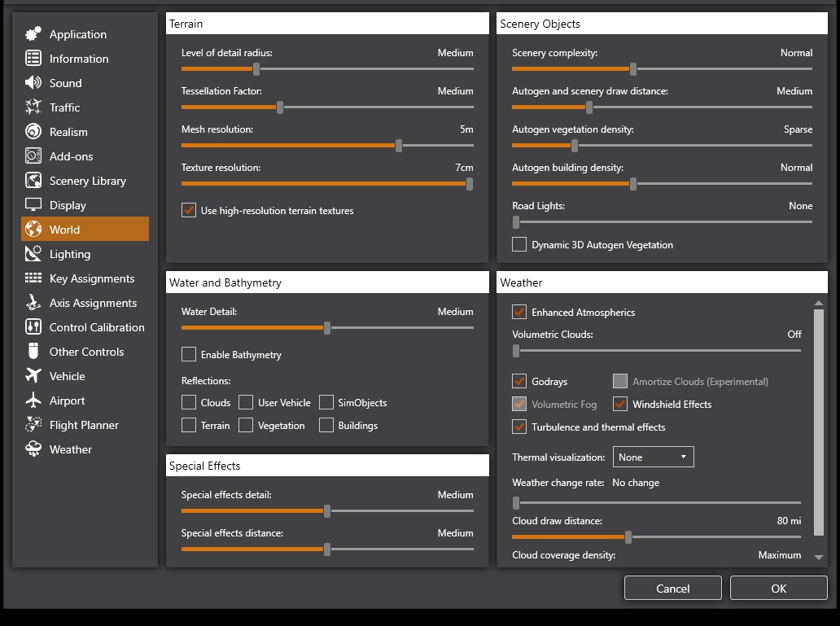Disable the Godrays effect

518,381
